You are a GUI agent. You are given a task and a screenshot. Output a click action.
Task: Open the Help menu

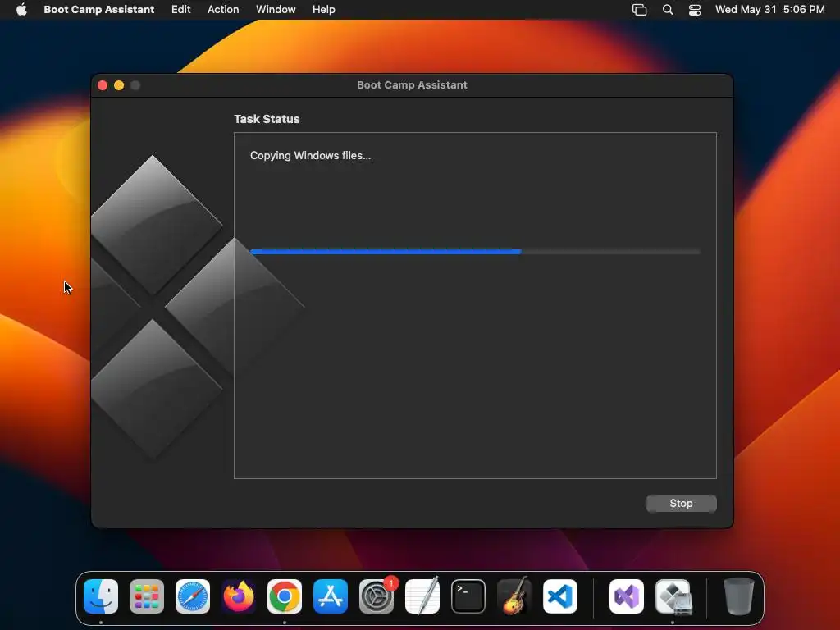tap(323, 9)
